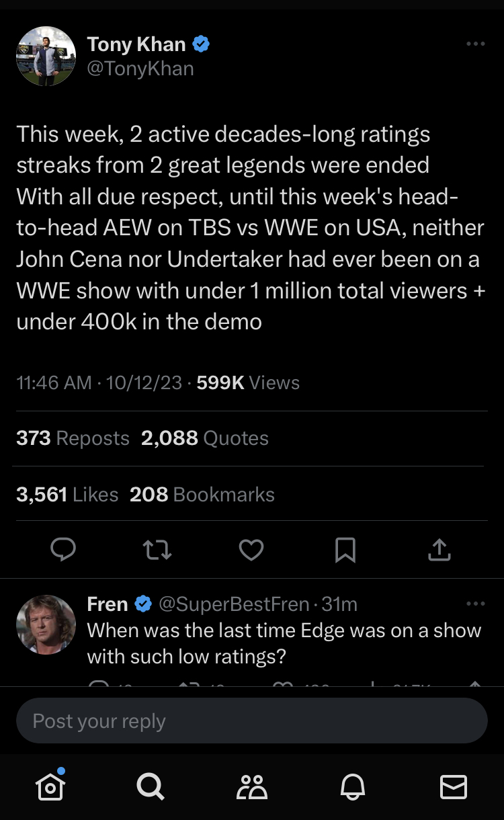The image size is (504, 820).
Task: Open the Communities tab
Action: pos(252,786)
